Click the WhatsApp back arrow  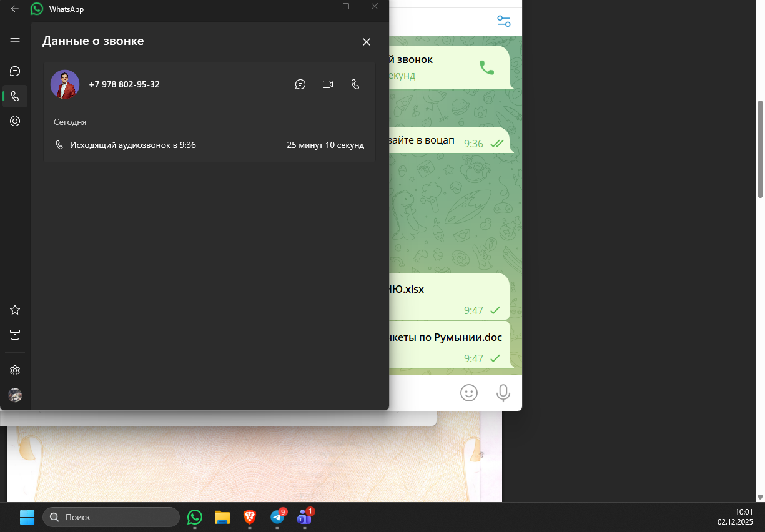(15, 9)
